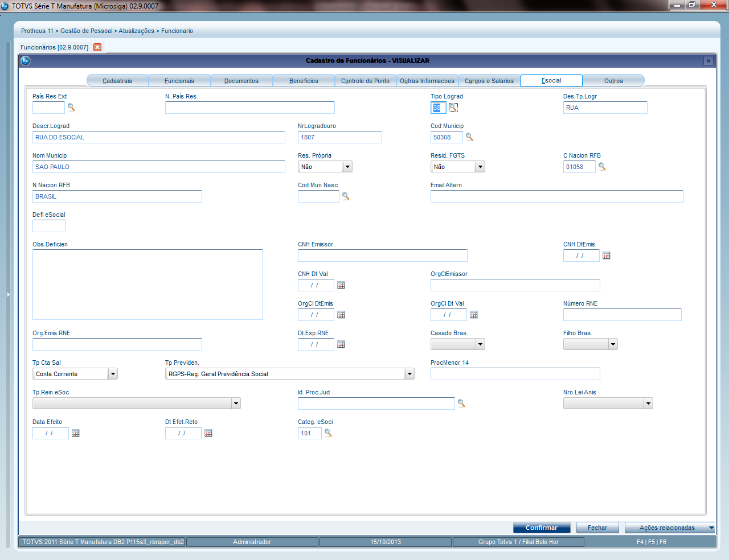Go to Atualizações in the breadcrumb
The width and height of the screenshot is (729, 560).
point(136,31)
